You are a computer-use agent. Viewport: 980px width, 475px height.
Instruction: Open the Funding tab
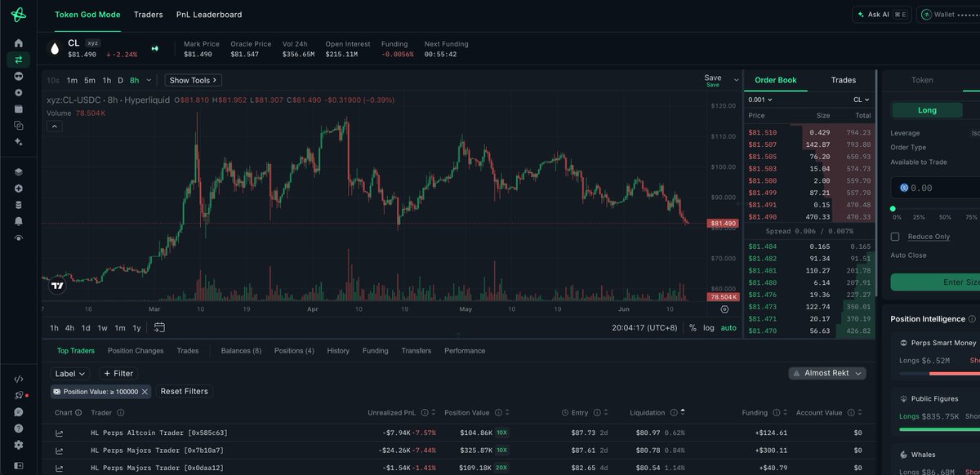tap(375, 351)
